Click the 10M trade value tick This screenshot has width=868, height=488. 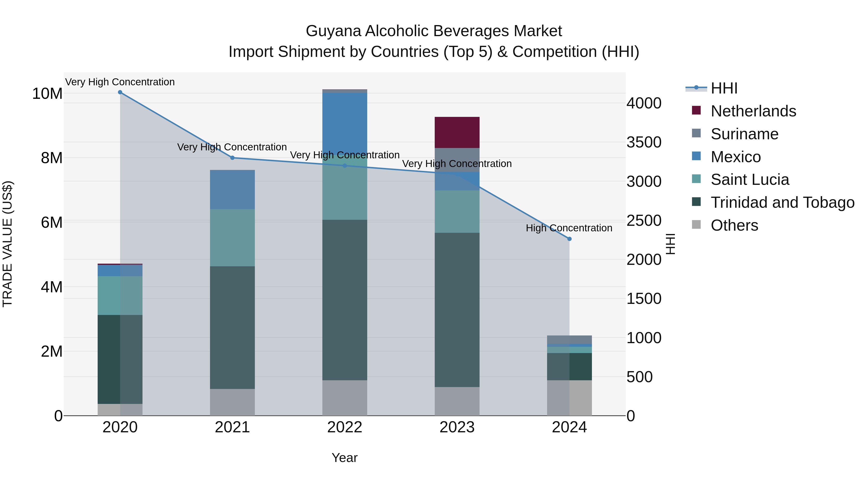point(47,93)
